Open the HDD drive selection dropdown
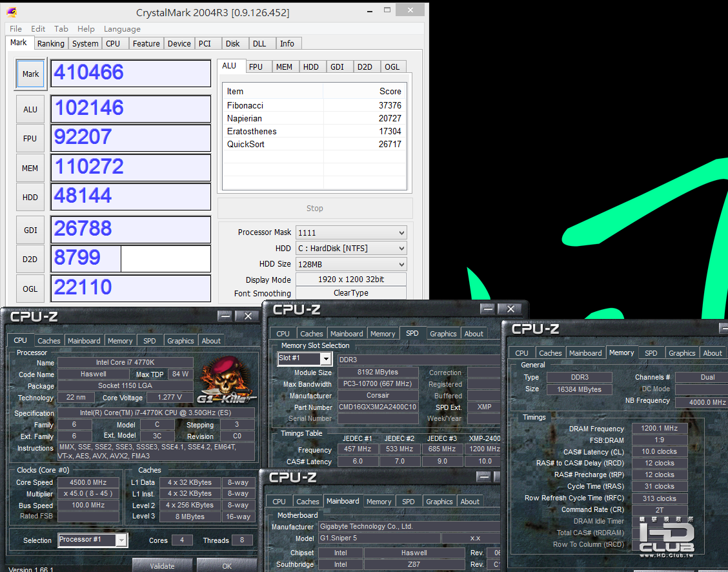The height and width of the screenshot is (572, 728). tap(351, 249)
